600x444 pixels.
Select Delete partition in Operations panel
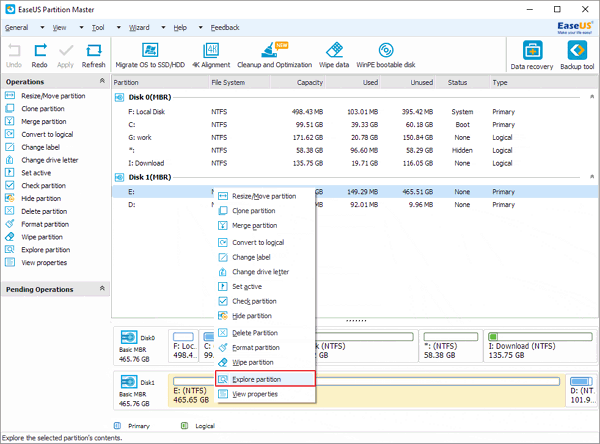(36, 211)
